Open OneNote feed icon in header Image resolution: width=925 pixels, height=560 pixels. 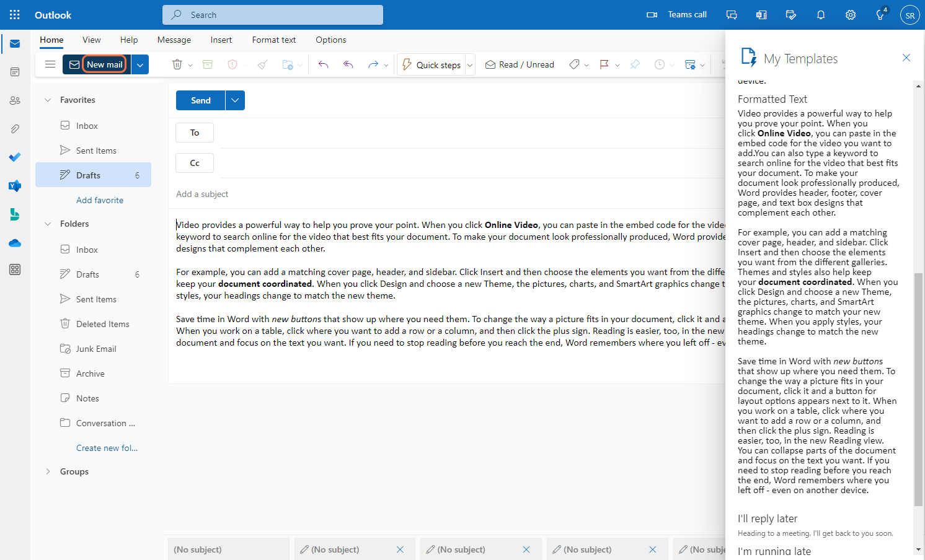click(x=761, y=15)
